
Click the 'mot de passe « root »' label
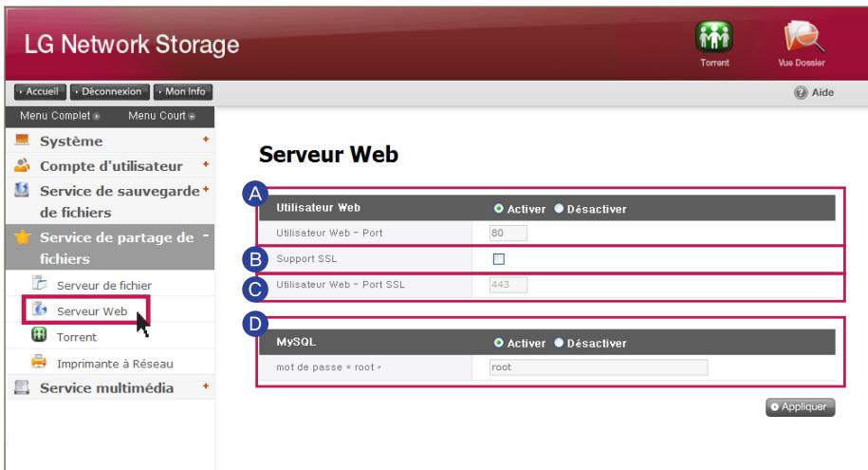[329, 367]
